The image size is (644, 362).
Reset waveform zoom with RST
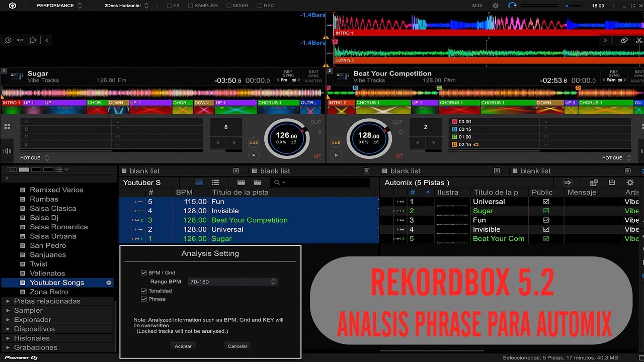20,40
